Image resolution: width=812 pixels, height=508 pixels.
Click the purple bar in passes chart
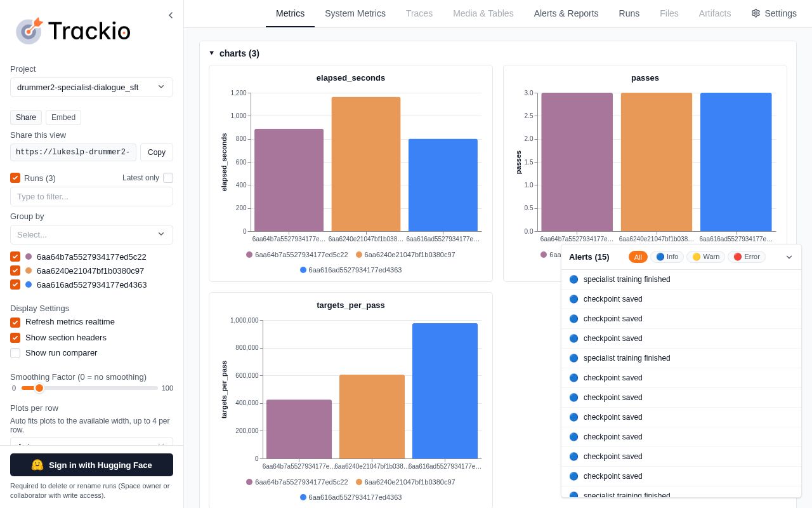coord(577,162)
